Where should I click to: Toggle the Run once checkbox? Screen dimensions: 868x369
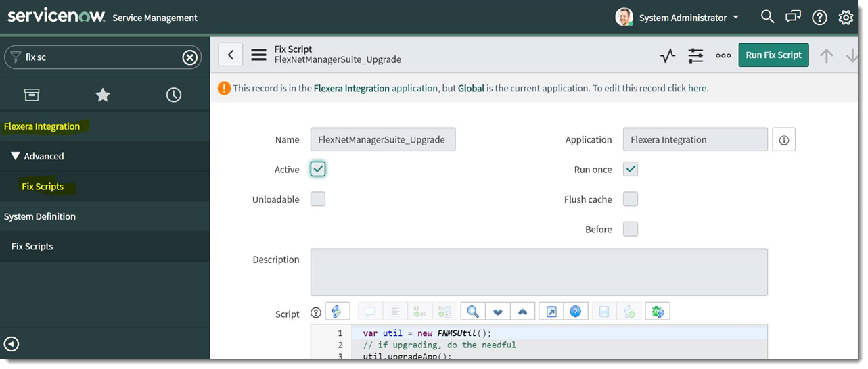(x=631, y=169)
